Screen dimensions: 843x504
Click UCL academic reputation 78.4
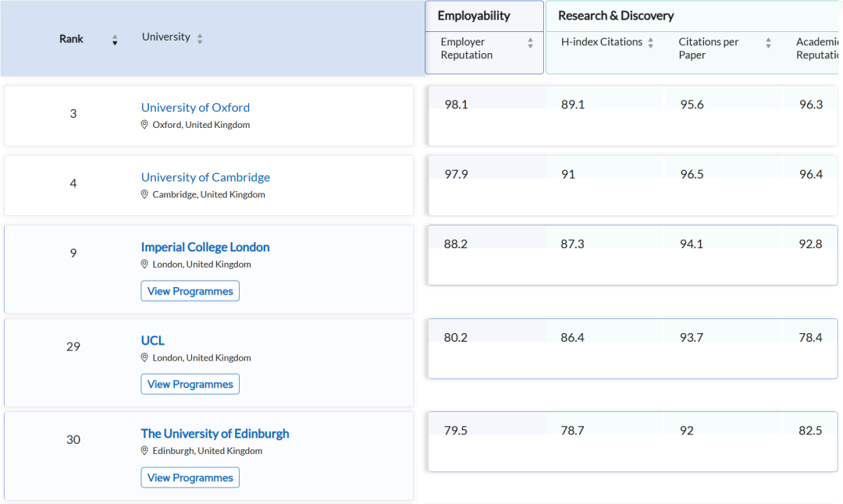coord(810,338)
